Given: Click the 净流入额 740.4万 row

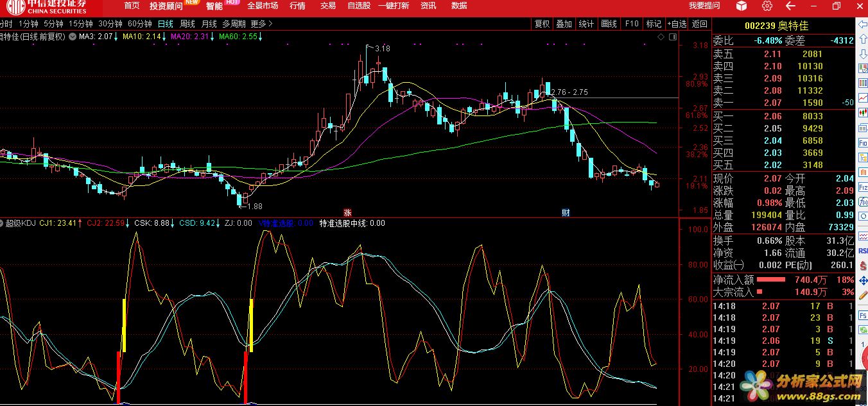Looking at the screenshot, I should [x=784, y=280].
